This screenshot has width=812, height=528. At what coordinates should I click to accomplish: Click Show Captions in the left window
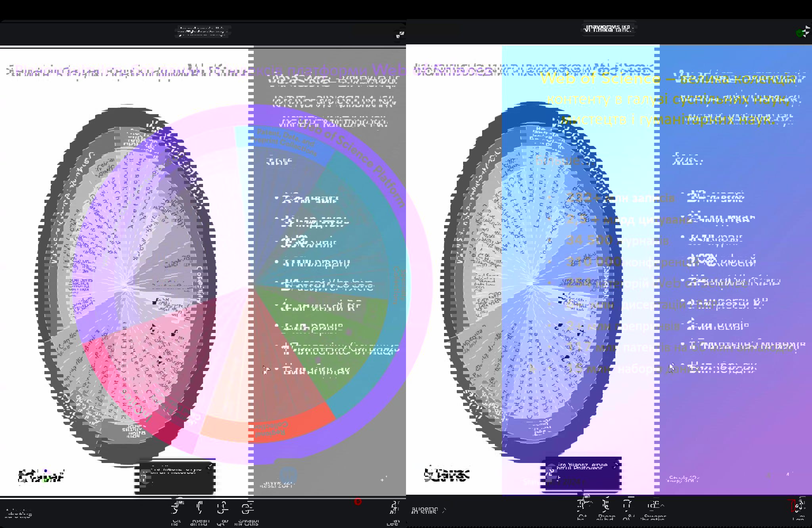click(x=248, y=508)
